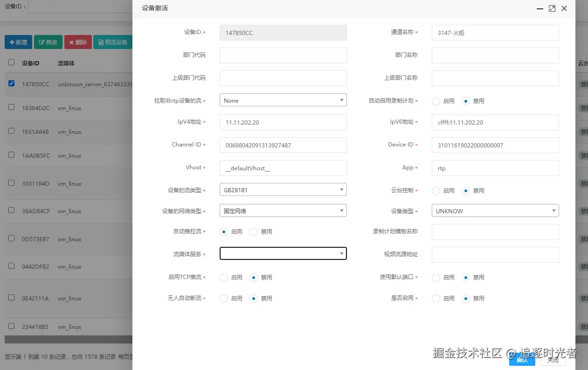Click table cell unknown_server_637463236
The width and height of the screenshot is (588, 370).
click(95, 84)
